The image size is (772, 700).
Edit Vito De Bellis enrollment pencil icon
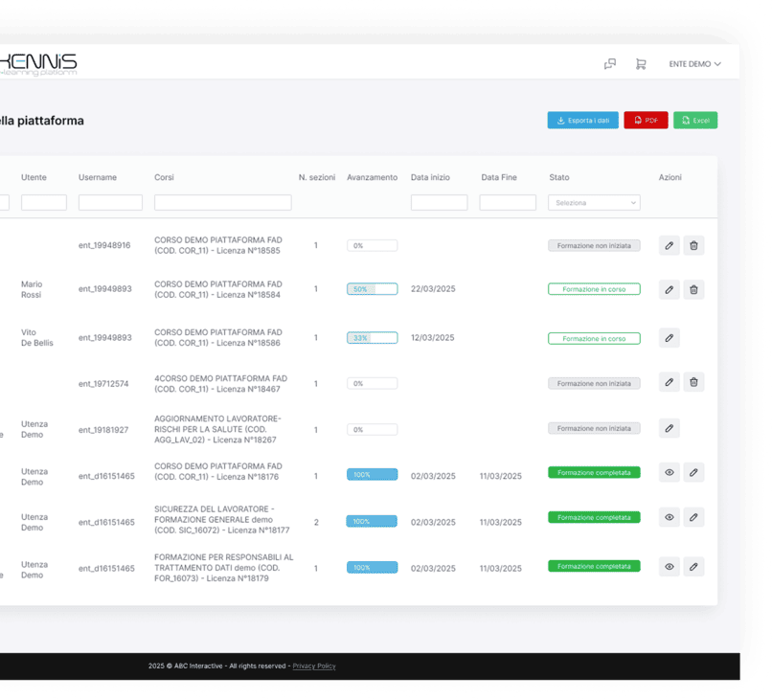point(670,337)
